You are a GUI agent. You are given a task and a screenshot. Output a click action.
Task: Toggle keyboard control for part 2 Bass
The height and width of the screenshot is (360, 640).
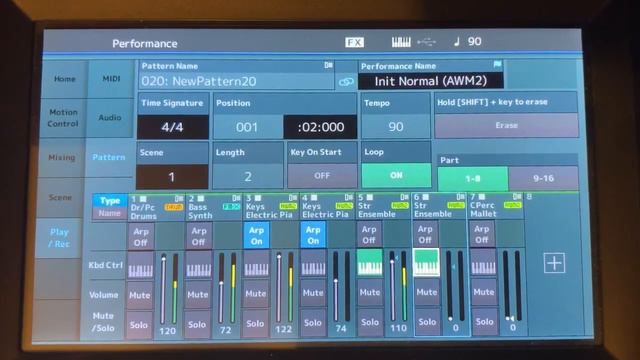click(x=199, y=265)
